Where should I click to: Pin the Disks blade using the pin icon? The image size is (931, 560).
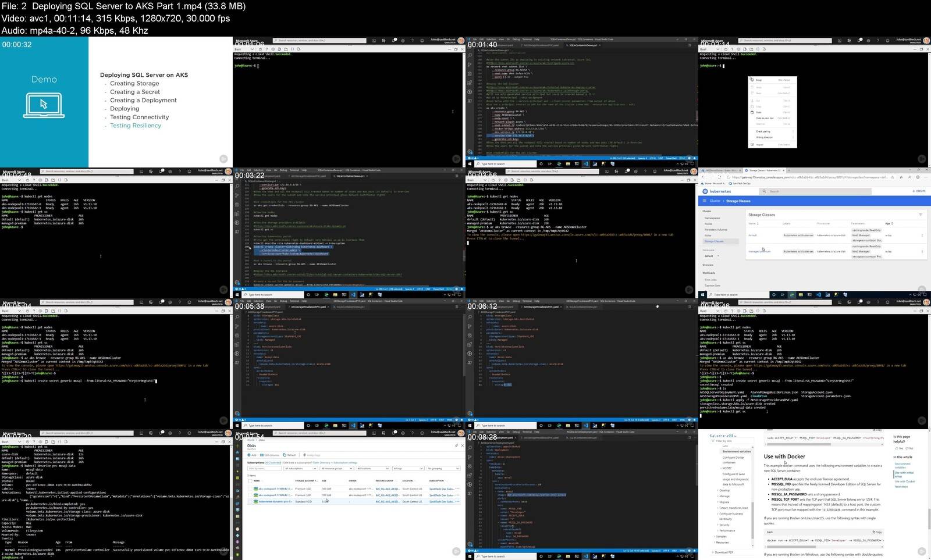pos(456,445)
